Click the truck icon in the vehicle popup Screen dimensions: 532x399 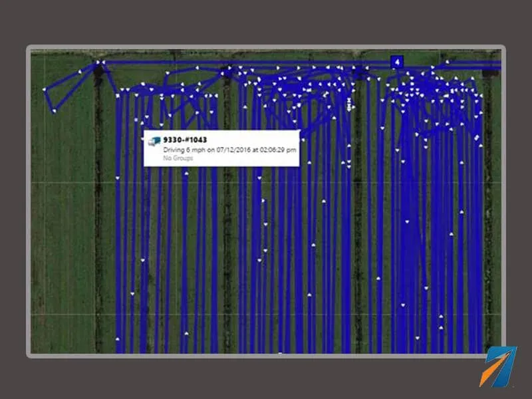(154, 141)
